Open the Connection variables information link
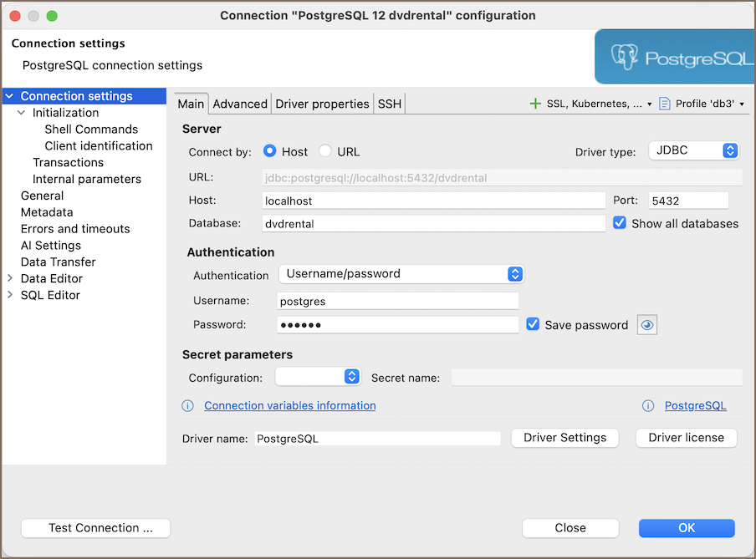The width and height of the screenshot is (756, 559). (289, 405)
